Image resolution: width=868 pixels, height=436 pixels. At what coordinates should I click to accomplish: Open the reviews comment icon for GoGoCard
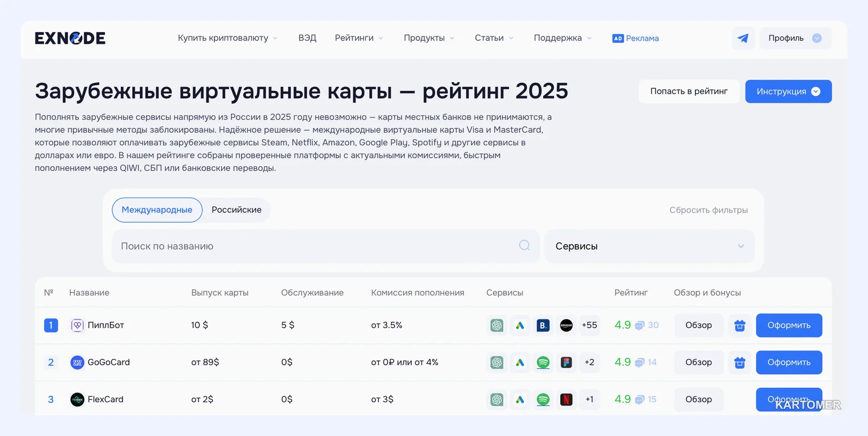(640, 363)
